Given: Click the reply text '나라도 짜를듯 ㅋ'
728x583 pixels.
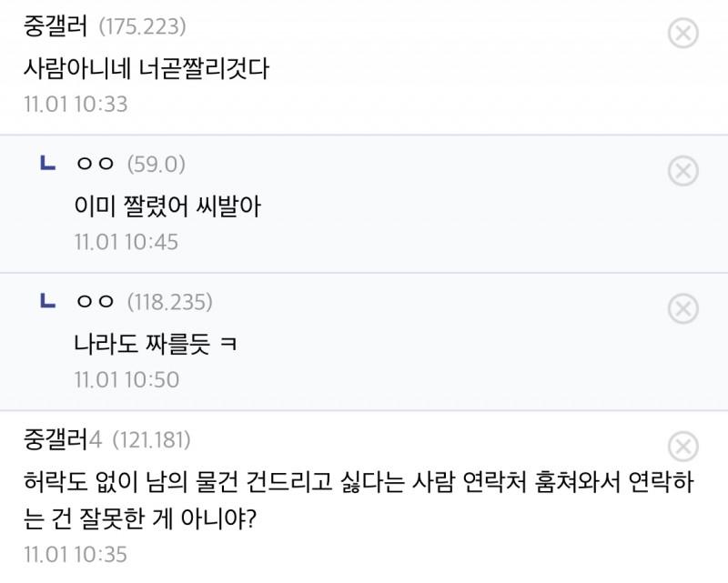Looking at the screenshot, I should click(156, 344).
